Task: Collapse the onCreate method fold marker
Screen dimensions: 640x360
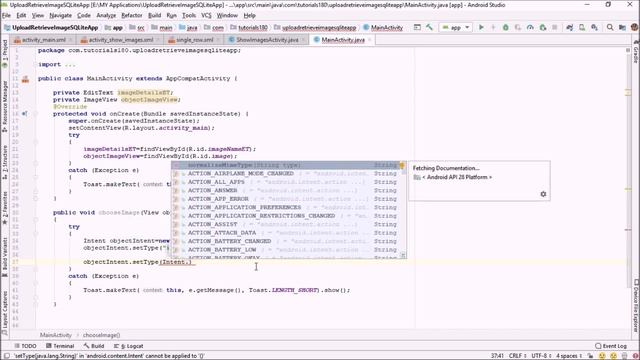Action: click(x=36, y=114)
